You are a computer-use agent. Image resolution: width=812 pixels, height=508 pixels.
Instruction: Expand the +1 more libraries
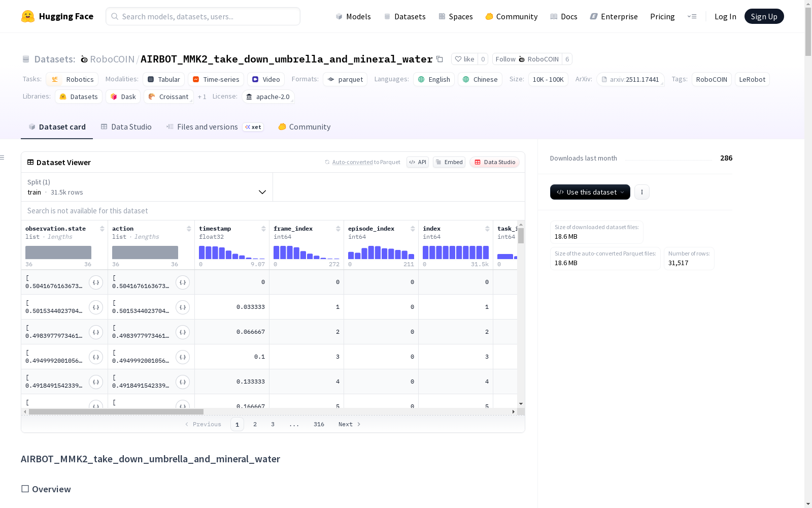[202, 97]
